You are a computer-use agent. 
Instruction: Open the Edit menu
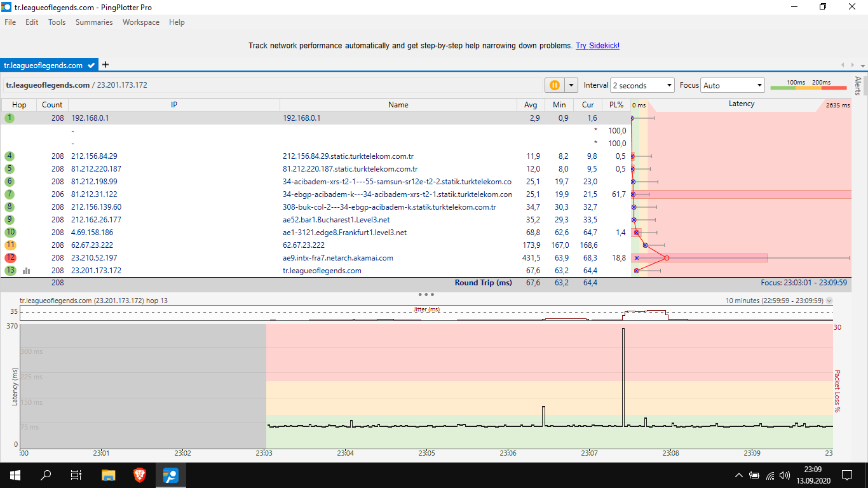point(32,22)
